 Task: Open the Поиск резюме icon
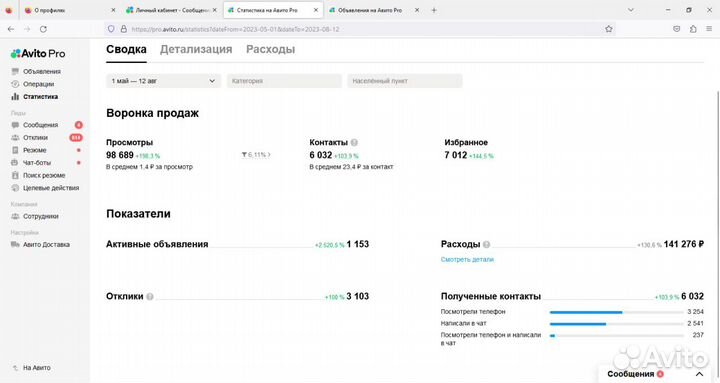pos(15,175)
